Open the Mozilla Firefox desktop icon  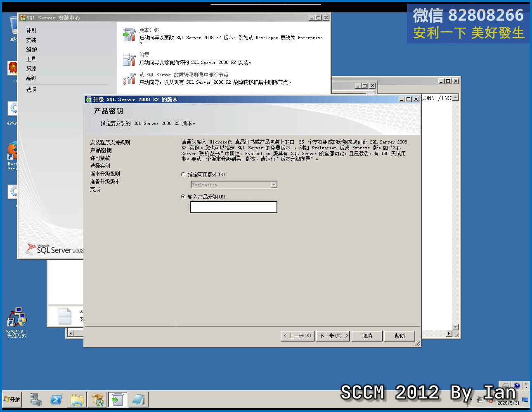tap(12, 156)
